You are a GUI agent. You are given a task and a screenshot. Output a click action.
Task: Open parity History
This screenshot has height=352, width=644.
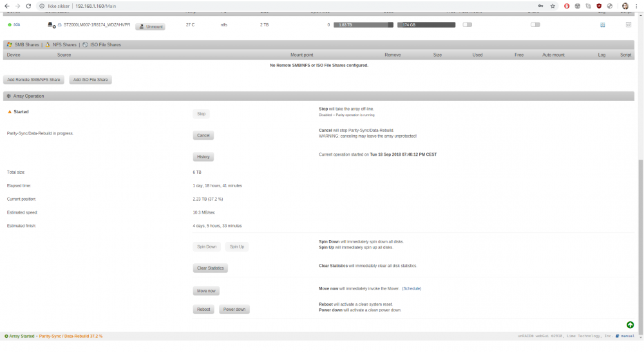[x=204, y=157]
